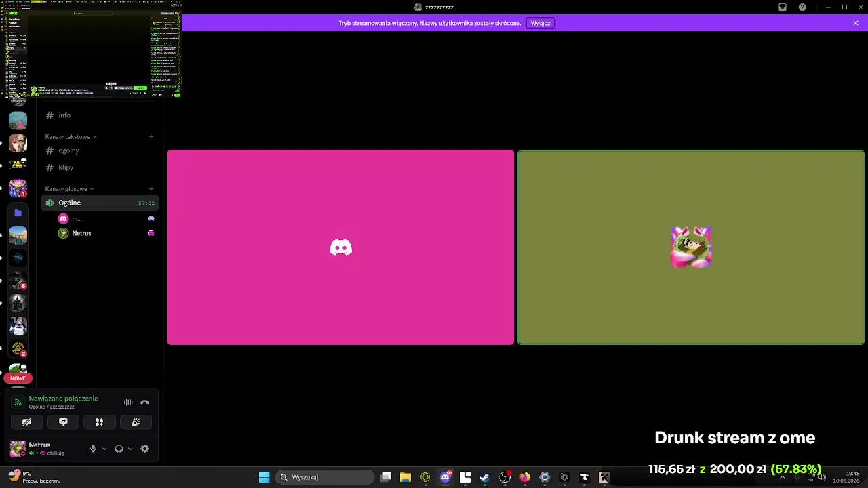Select the Ogólne voice channel
Screen dimensions: 868x488
[100, 203]
